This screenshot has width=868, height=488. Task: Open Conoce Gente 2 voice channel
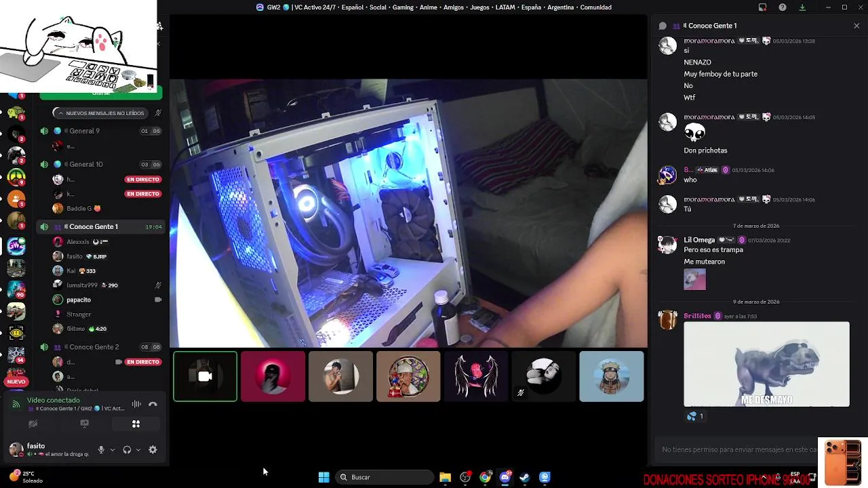pyautogui.click(x=102, y=347)
